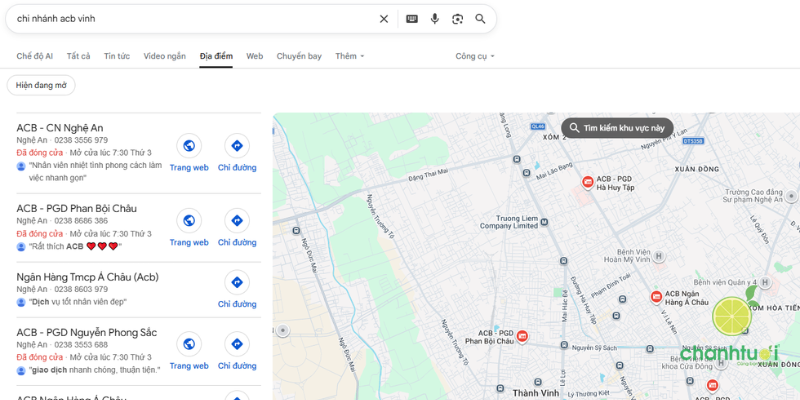
Task: Select the Địa điểm tab
Action: (x=216, y=56)
